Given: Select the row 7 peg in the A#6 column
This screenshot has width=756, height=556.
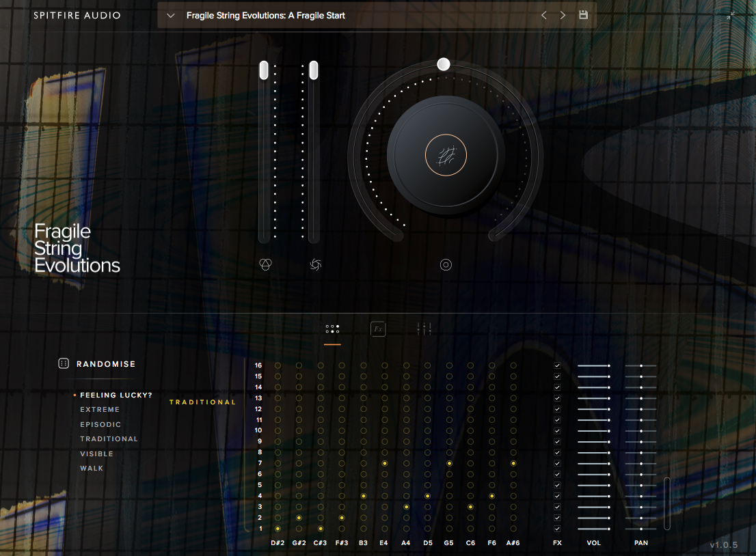Looking at the screenshot, I should (513, 464).
